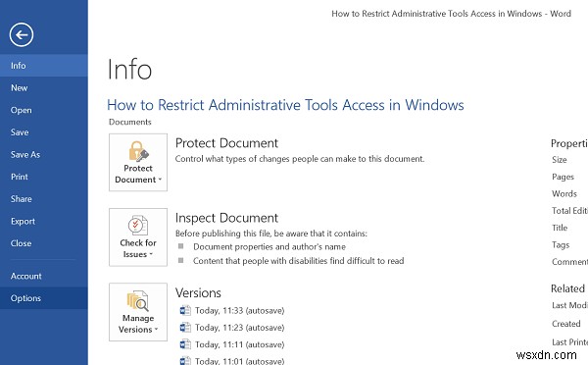Viewport: 588px width, 365px height.
Task: Click the Created date label
Action: pyautogui.click(x=565, y=324)
